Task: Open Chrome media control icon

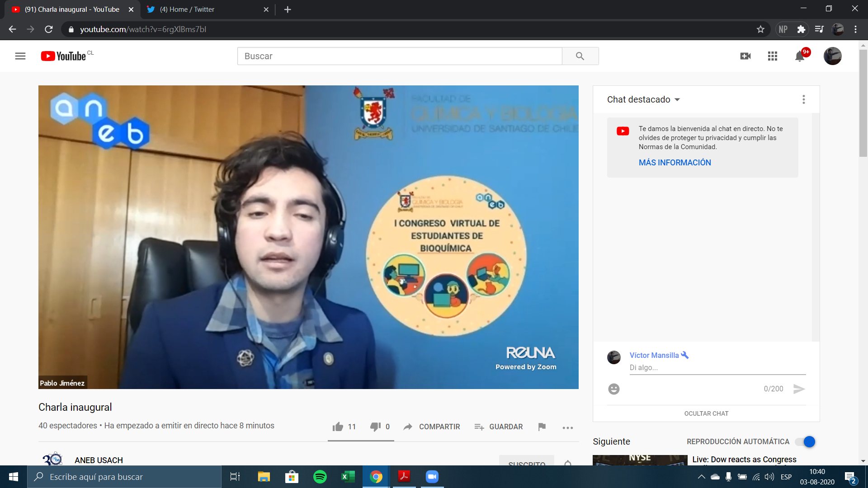Action: pyautogui.click(x=819, y=29)
